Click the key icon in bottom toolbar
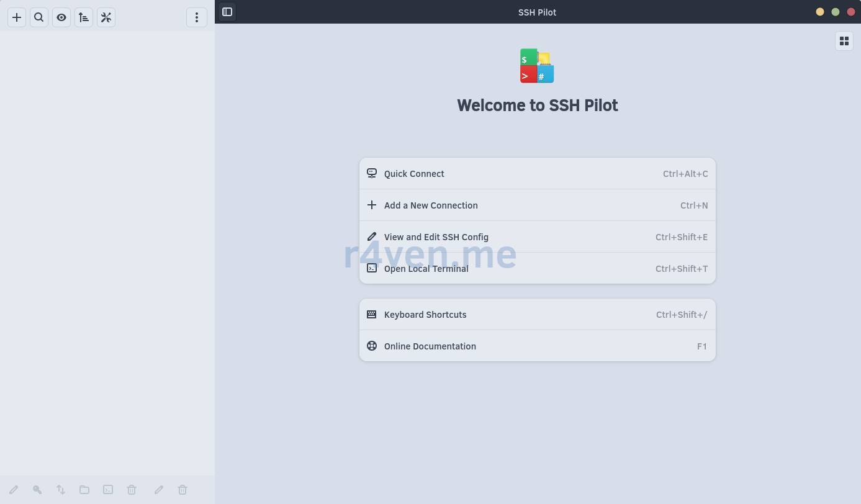This screenshot has width=861, height=504. [37, 490]
